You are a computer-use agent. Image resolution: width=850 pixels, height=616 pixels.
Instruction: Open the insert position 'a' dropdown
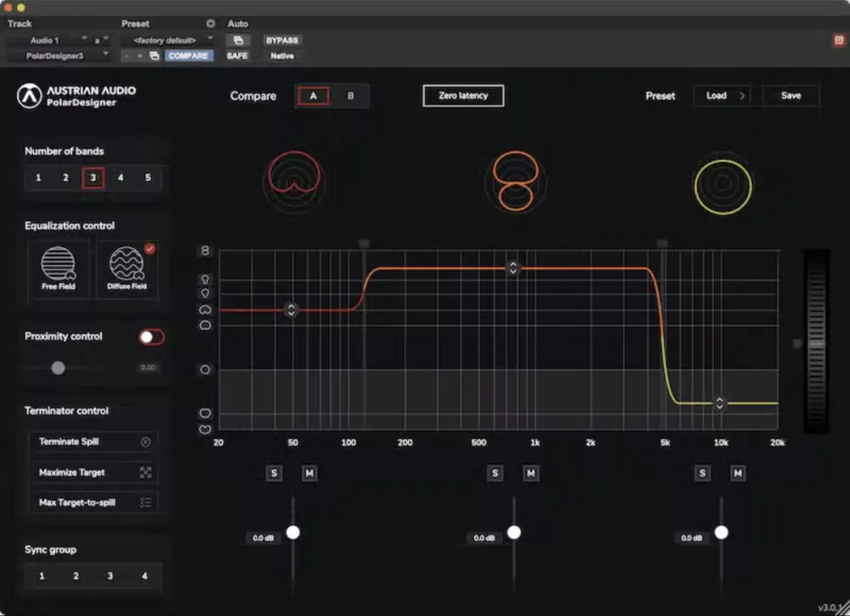(x=101, y=40)
